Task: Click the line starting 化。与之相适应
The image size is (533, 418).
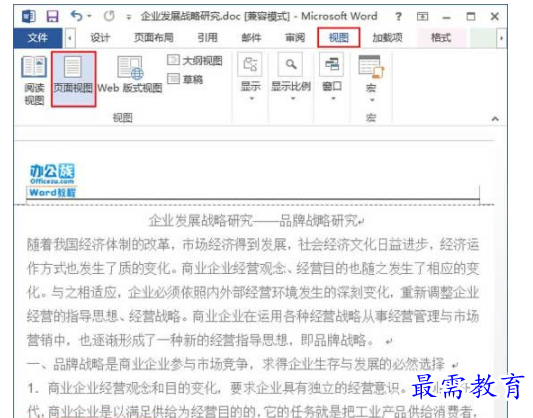Action: (253, 292)
